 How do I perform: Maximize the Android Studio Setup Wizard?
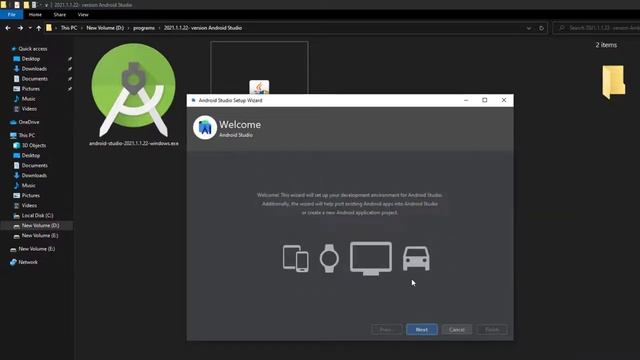pyautogui.click(x=484, y=100)
